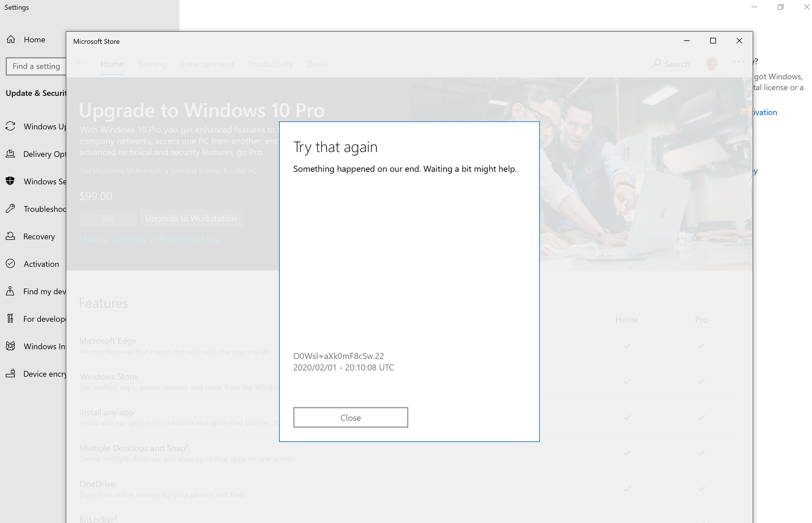Click the Features section heading
This screenshot has width=812, height=523.
click(104, 303)
